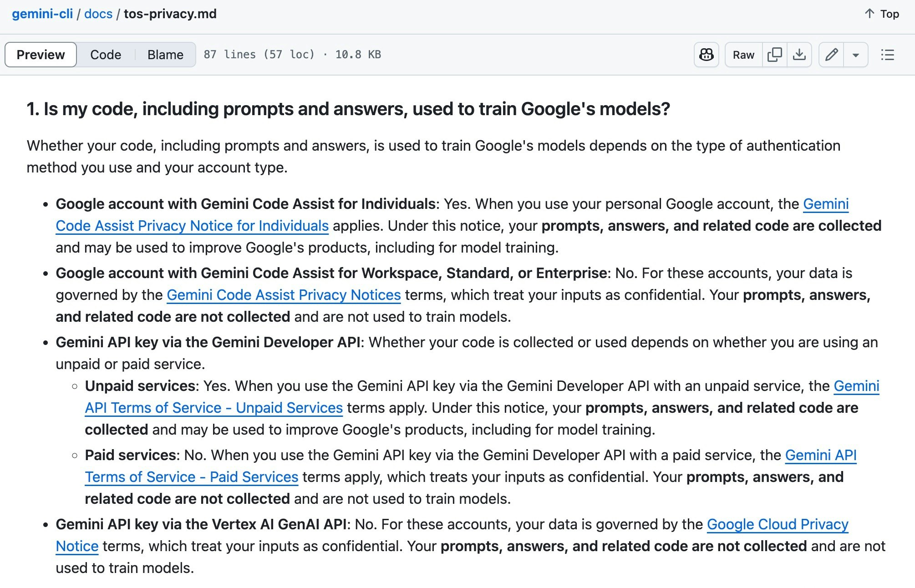915x588 pixels.
Task: Jump to Top arrow icon
Action: click(869, 14)
